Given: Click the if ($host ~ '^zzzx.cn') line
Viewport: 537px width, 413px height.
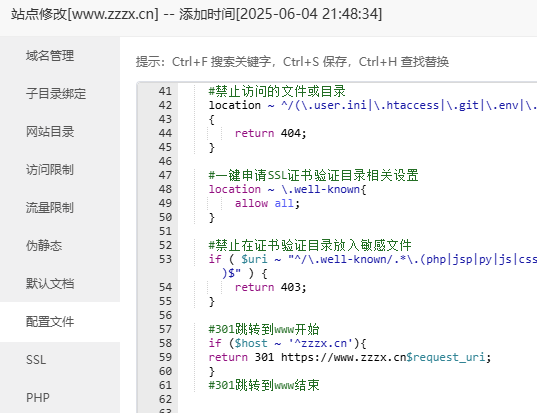Looking at the screenshot, I should (287, 343).
